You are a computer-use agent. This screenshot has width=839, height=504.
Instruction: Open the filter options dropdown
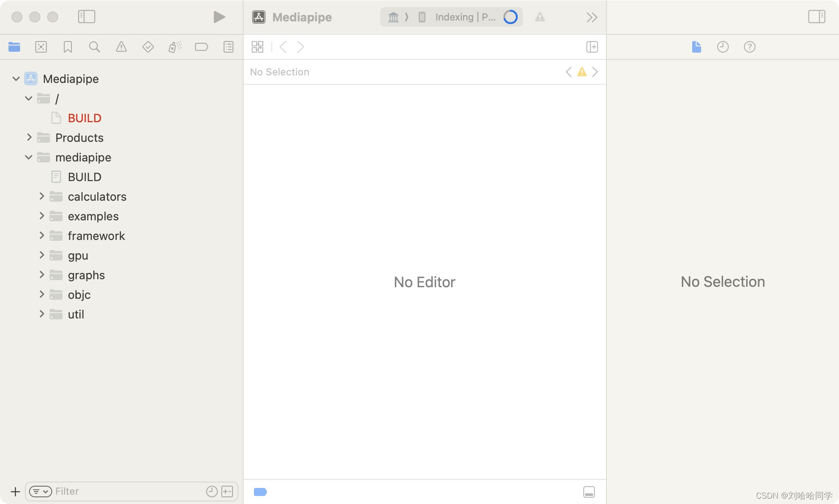[x=41, y=492]
